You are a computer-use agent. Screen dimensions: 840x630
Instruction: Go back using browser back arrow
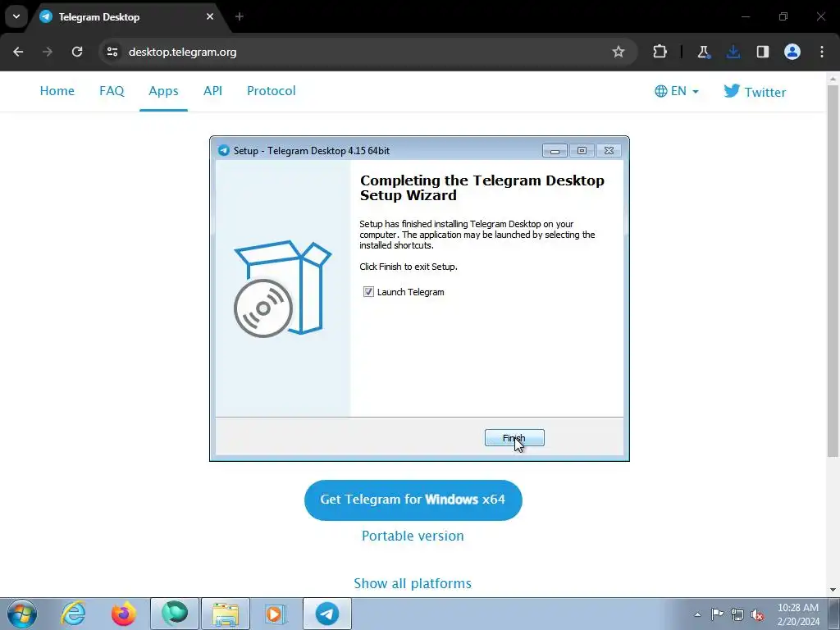[x=18, y=52]
